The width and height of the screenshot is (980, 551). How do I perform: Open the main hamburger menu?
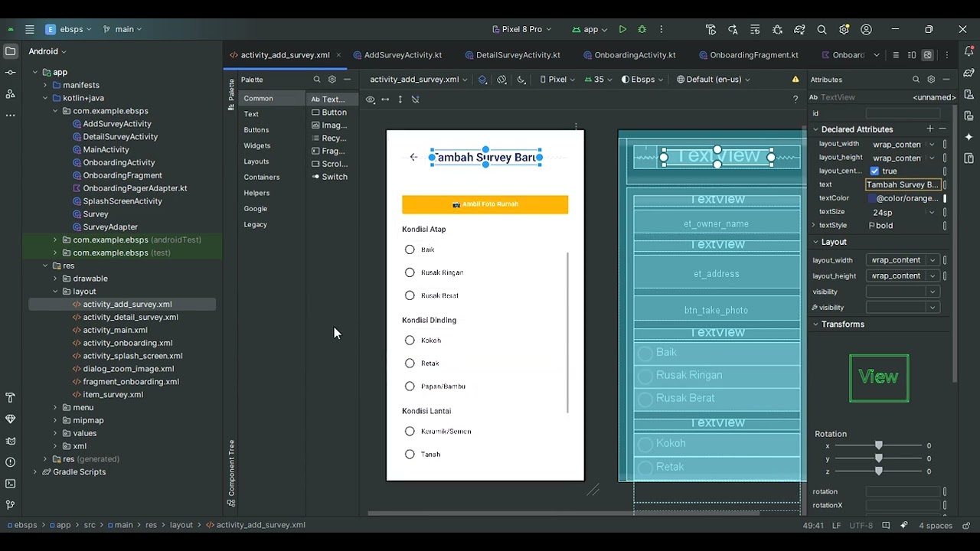[x=29, y=29]
